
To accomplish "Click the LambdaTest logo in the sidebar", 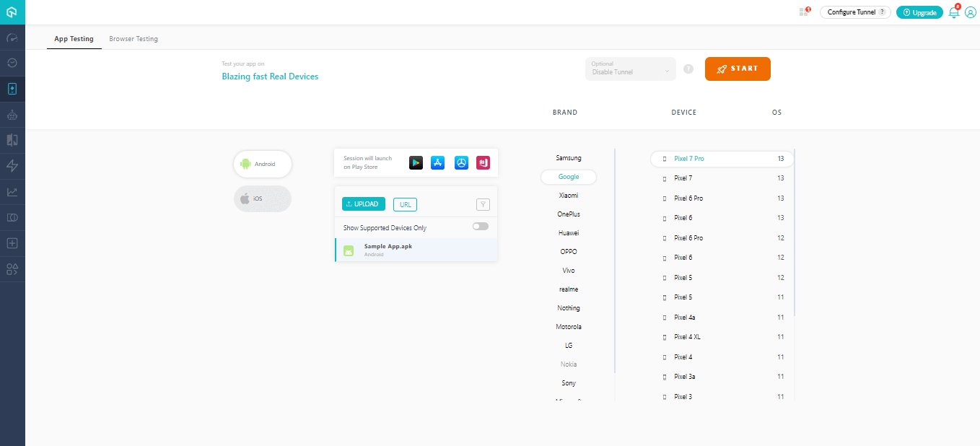I will tap(12, 12).
